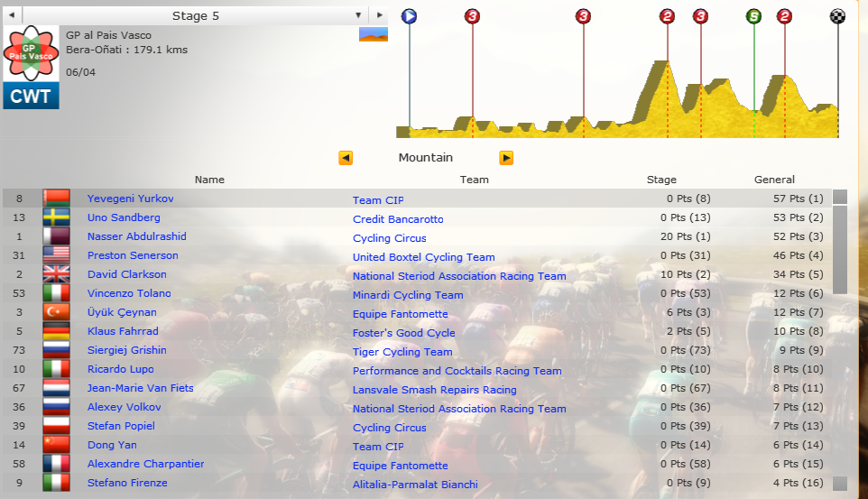Open Team CIP in Yevegeni Yurkov's row
Image resolution: width=868 pixels, height=499 pixels.
[378, 200]
